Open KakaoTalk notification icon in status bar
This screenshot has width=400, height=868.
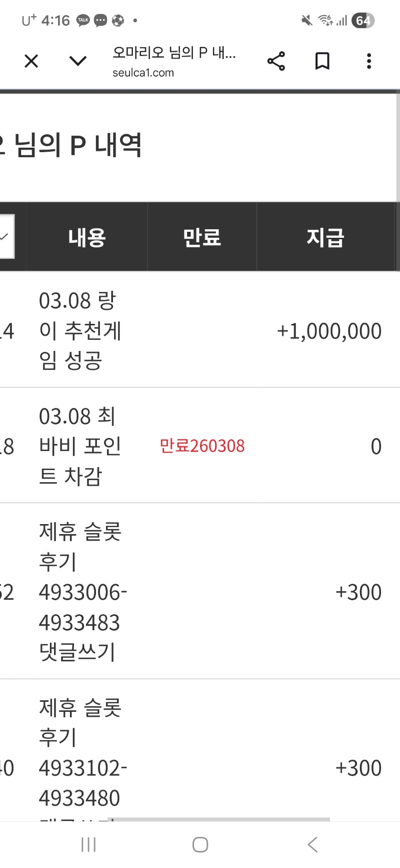point(83,21)
